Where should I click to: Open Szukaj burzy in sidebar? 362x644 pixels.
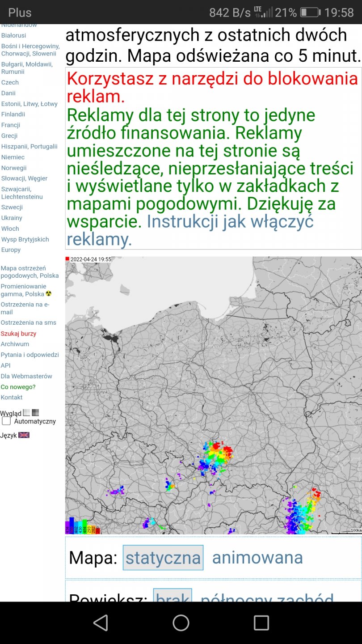point(18,334)
